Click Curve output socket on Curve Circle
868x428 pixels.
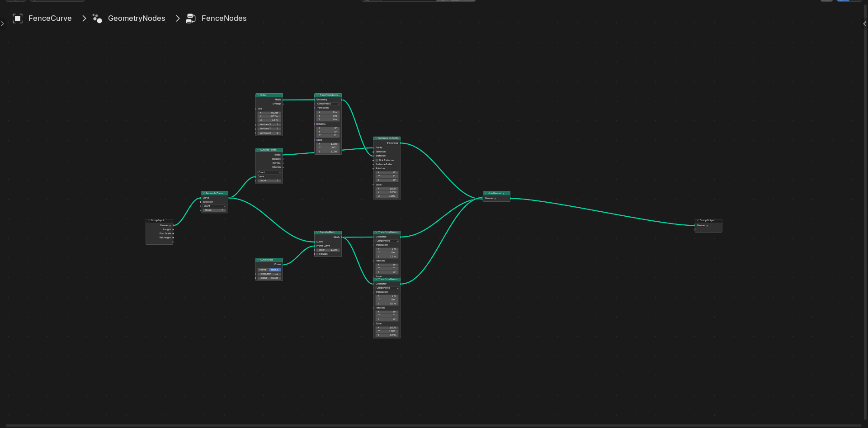coord(283,264)
